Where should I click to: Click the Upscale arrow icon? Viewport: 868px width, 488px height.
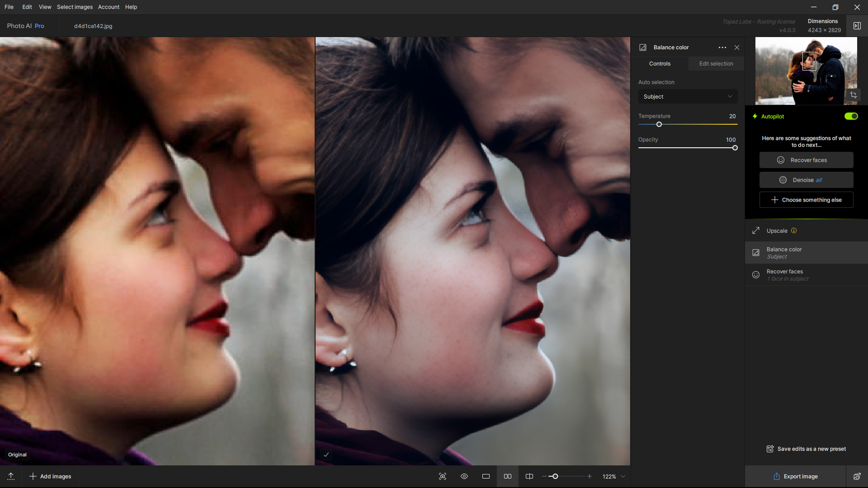point(756,230)
